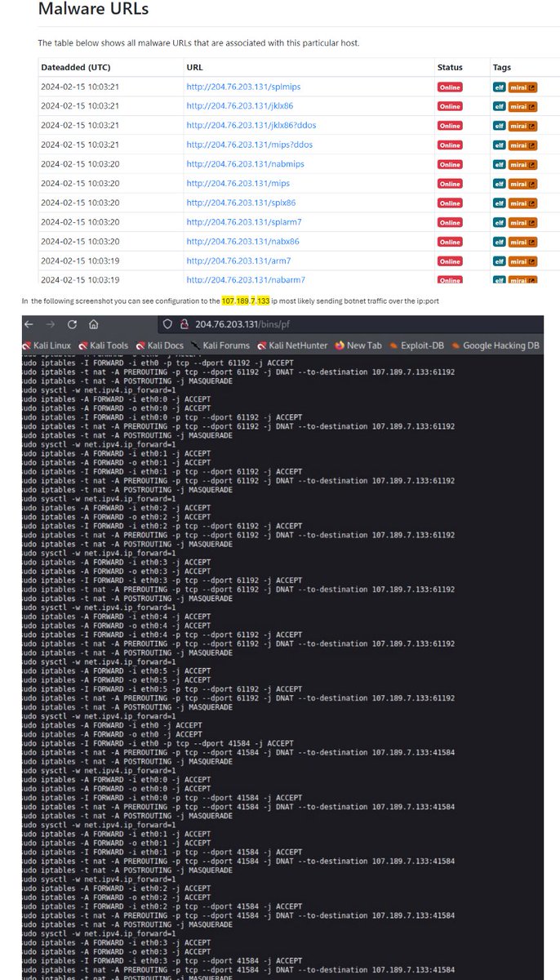This screenshot has height=980, width=560.
Task: Open the Google Hacking DB bookmark
Action: tap(495, 345)
